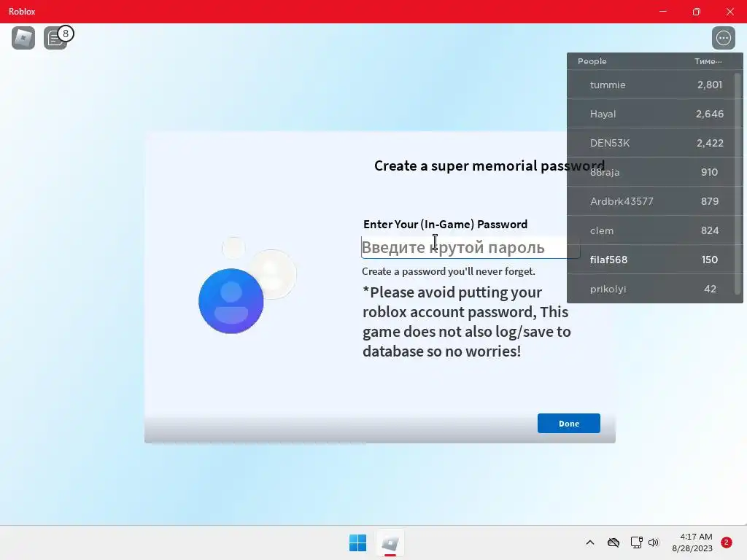Click the Roblox taskbar app icon
This screenshot has height=560, width=747.
pyautogui.click(x=390, y=542)
